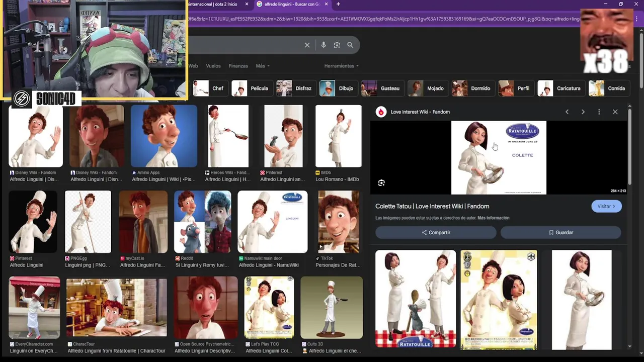Start voice search with the microphone icon
The width and height of the screenshot is (644, 362).
point(324,45)
